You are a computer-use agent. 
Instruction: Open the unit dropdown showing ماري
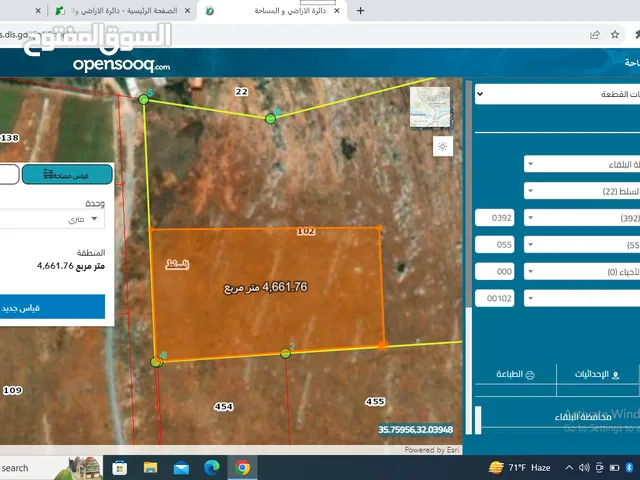pyautogui.click(x=52, y=219)
